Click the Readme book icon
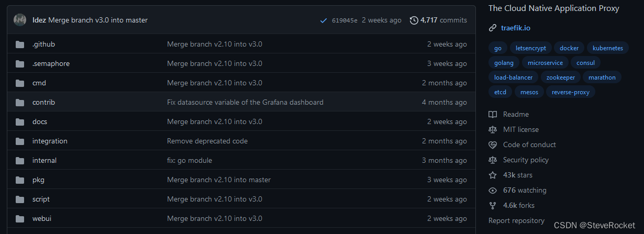 (492, 114)
